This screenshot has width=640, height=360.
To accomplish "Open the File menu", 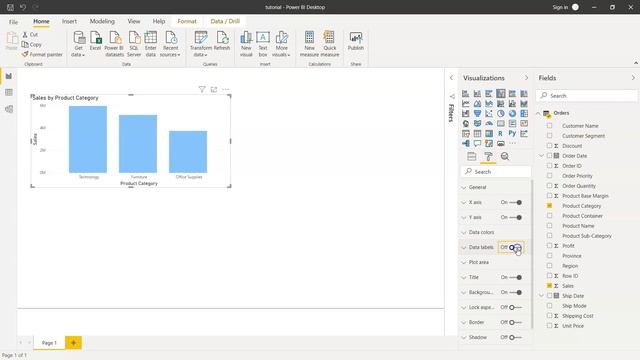I will 13,22.
